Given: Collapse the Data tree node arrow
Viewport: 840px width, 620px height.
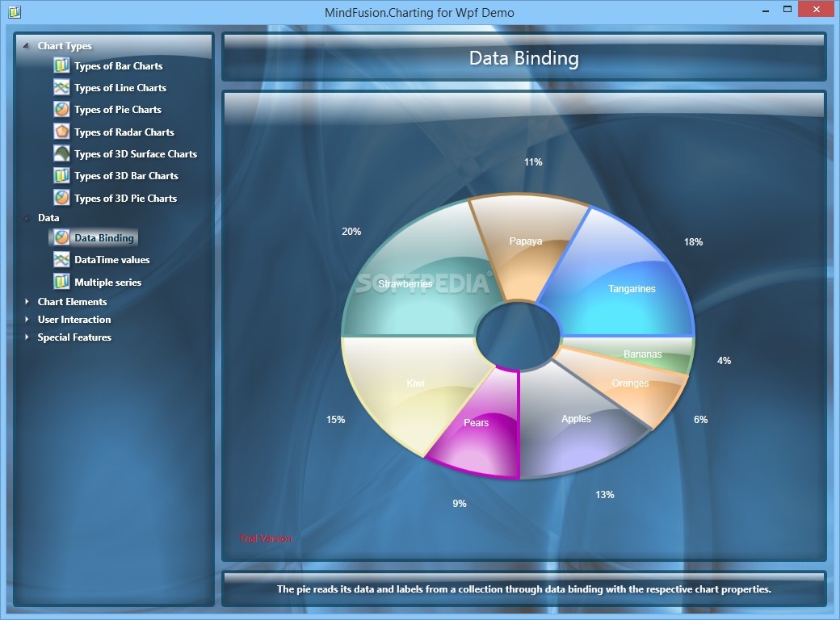Looking at the screenshot, I should pos(26,217).
